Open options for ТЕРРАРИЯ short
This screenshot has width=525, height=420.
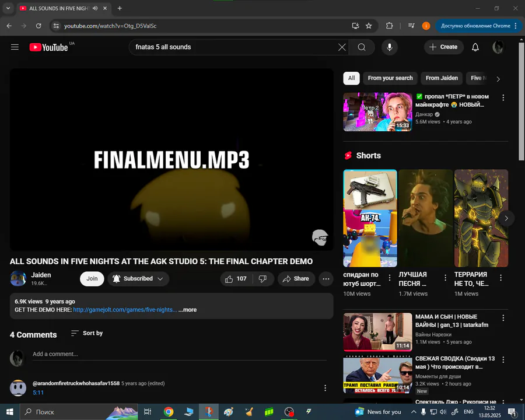coord(501,278)
